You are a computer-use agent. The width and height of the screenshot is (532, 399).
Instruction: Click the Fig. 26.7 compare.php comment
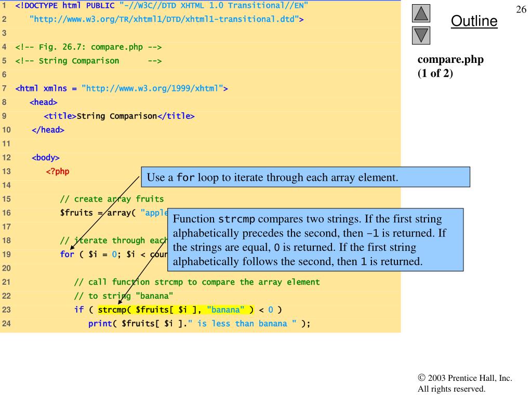(x=89, y=47)
